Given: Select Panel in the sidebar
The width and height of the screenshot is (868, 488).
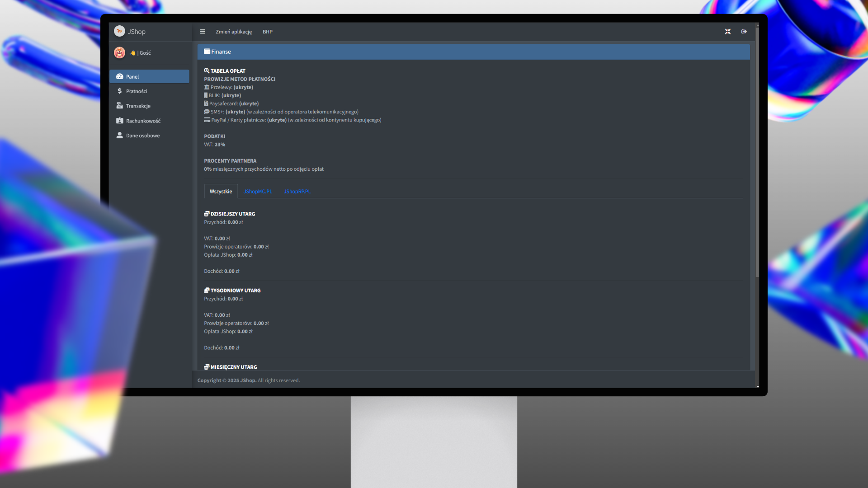Looking at the screenshot, I should (149, 76).
